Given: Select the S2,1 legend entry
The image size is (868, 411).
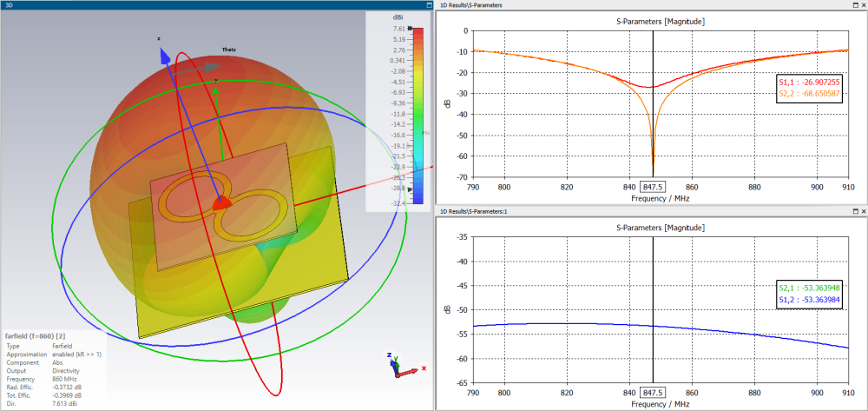Looking at the screenshot, I should pos(810,289).
